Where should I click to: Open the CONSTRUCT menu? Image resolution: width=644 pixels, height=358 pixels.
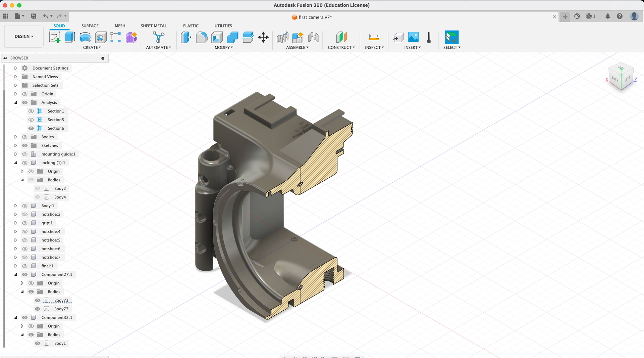click(x=341, y=47)
